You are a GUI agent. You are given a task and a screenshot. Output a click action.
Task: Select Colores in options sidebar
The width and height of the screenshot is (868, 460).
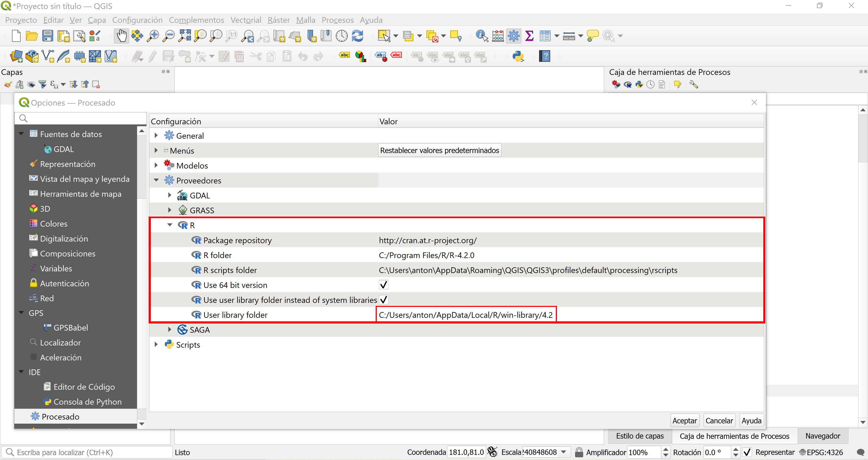(54, 224)
